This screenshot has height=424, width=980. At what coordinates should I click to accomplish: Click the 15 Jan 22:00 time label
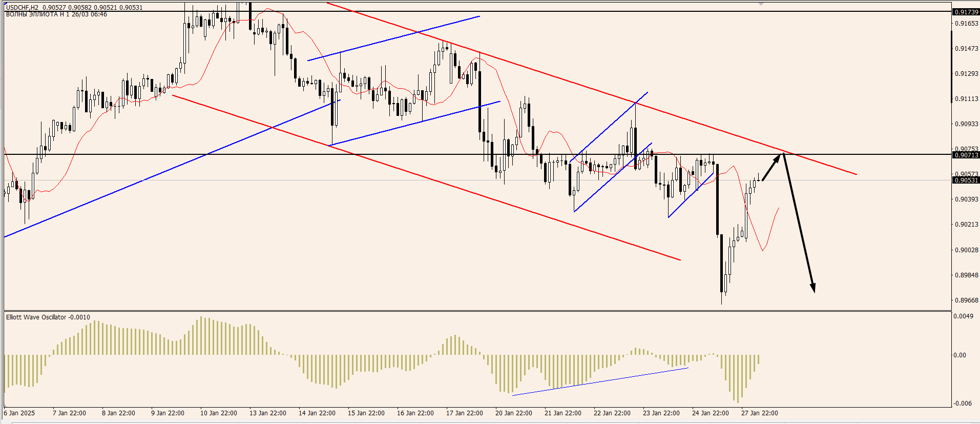(366, 413)
